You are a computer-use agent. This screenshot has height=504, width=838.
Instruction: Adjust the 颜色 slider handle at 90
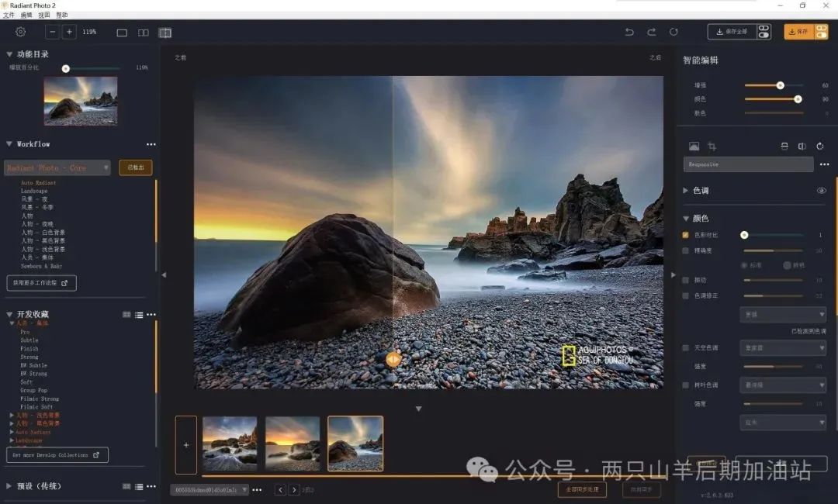[x=798, y=99]
